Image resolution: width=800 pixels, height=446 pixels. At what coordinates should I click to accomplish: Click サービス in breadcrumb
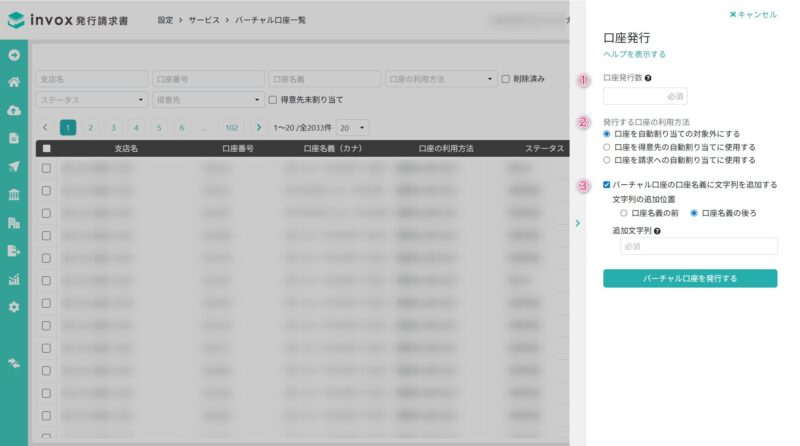204,20
